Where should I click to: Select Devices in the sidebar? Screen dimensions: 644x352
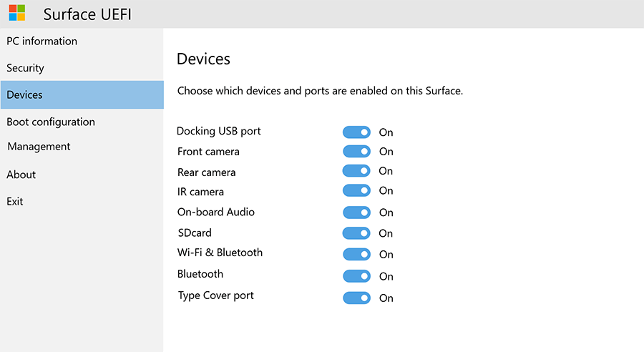24,94
